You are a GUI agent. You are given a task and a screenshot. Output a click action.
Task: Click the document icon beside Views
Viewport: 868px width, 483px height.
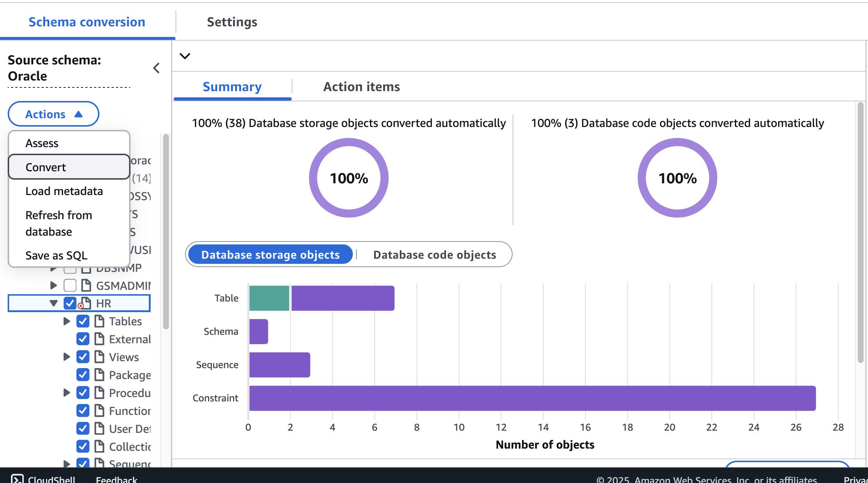click(99, 357)
